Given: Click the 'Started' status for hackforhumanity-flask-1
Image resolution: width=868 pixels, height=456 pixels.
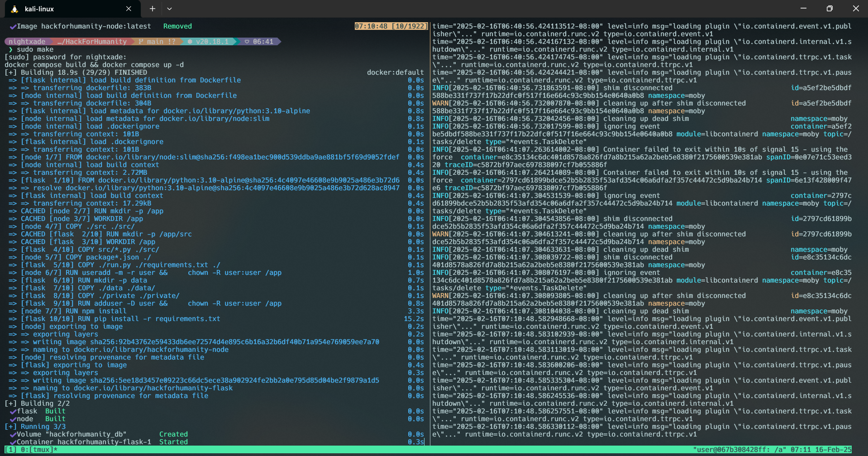Looking at the screenshot, I should click(x=173, y=442).
